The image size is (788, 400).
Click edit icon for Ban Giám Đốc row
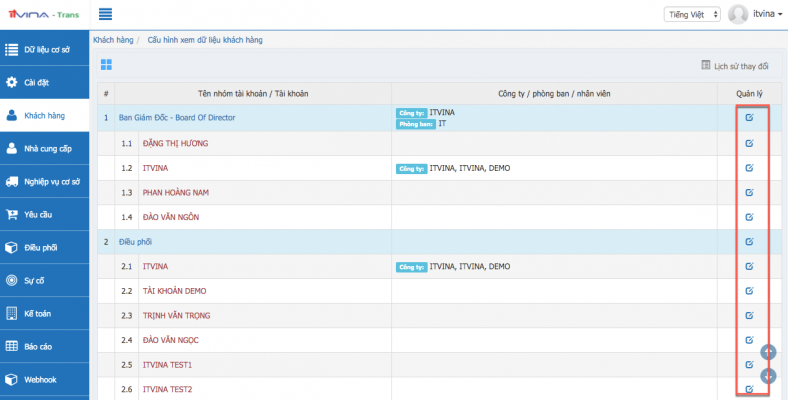(749, 118)
